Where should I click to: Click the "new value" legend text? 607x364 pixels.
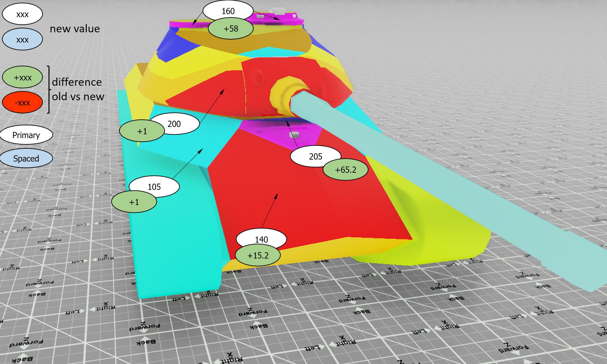coord(75,29)
